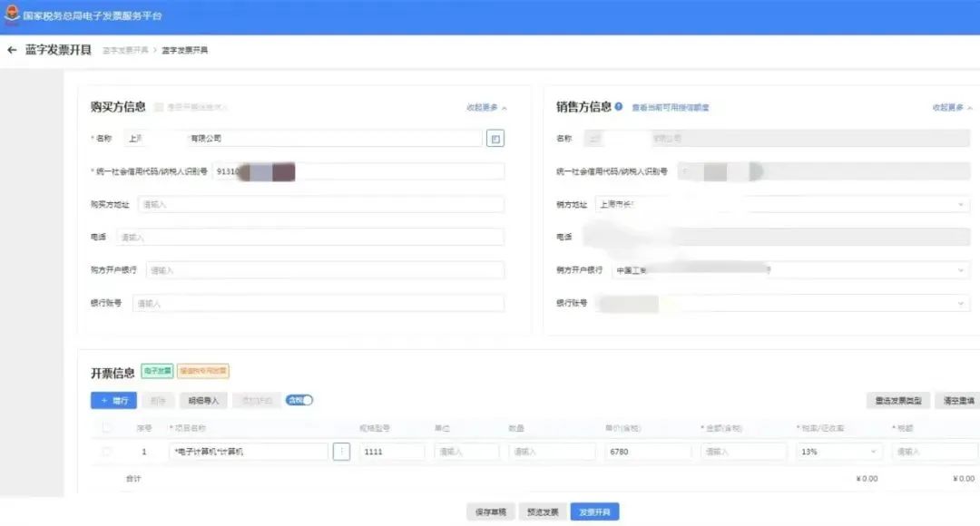Image resolution: width=980 pixels, height=526 pixels.
Task: Click the 增行 button
Action: tap(113, 400)
